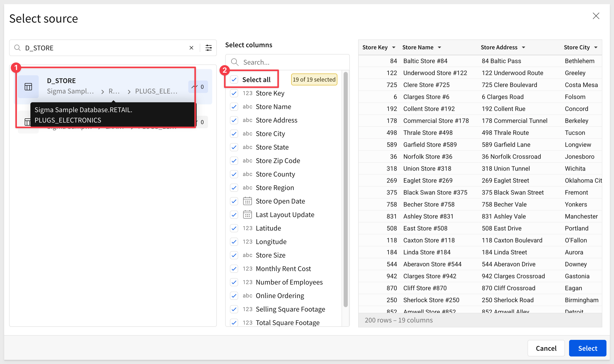Click the Cancel button

coord(546,348)
